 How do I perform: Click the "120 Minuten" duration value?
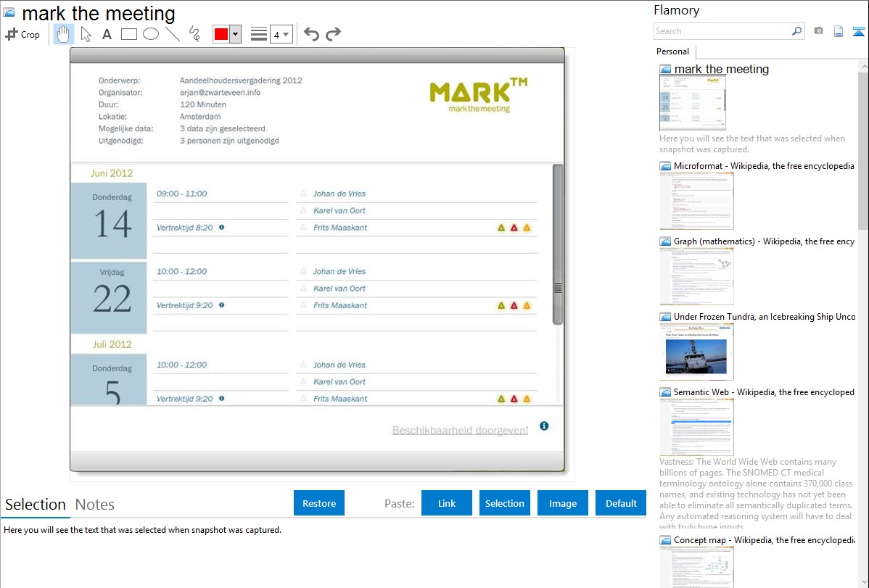pyautogui.click(x=203, y=104)
